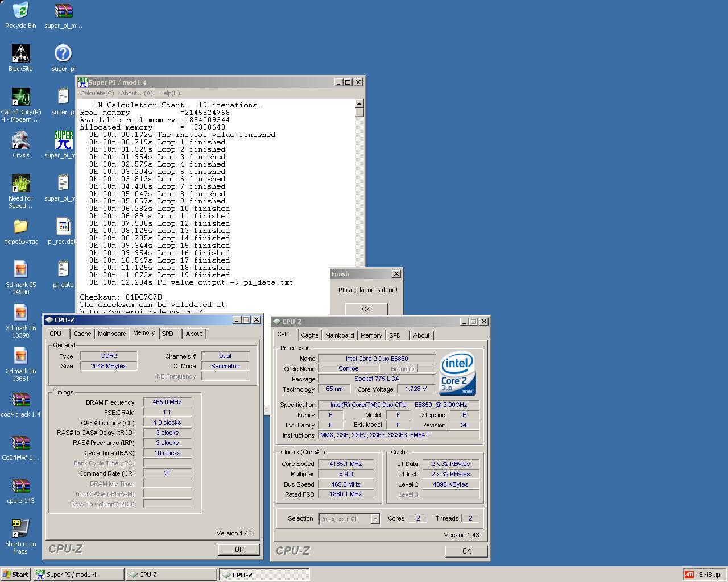Open the Processor #1 selection dropdown
The width and height of the screenshot is (728, 582).
pos(375,518)
